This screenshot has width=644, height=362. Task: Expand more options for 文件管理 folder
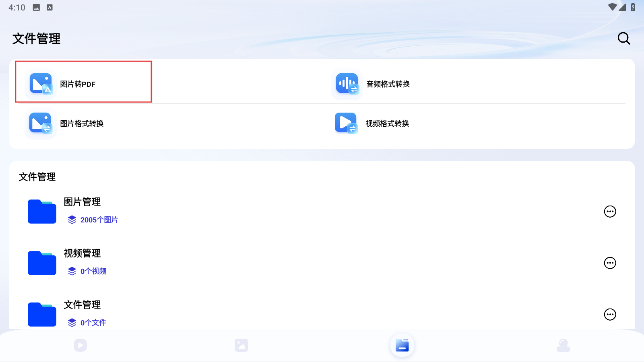(x=610, y=314)
